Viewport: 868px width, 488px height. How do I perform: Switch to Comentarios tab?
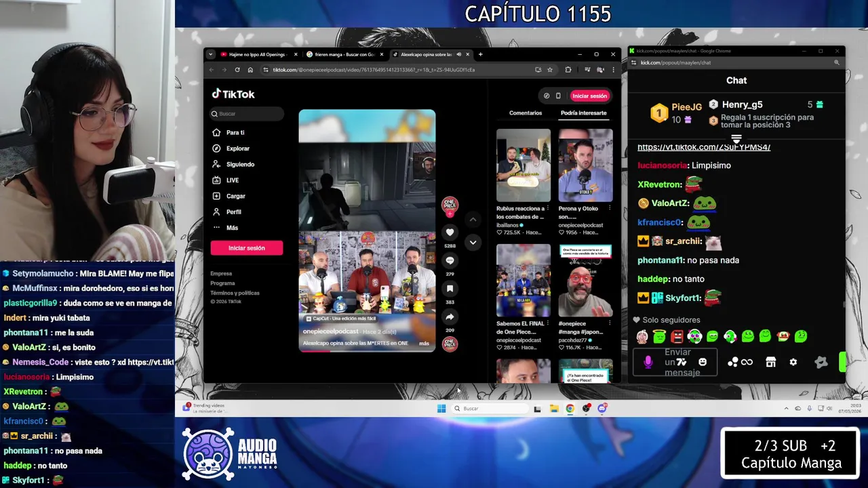click(x=526, y=113)
